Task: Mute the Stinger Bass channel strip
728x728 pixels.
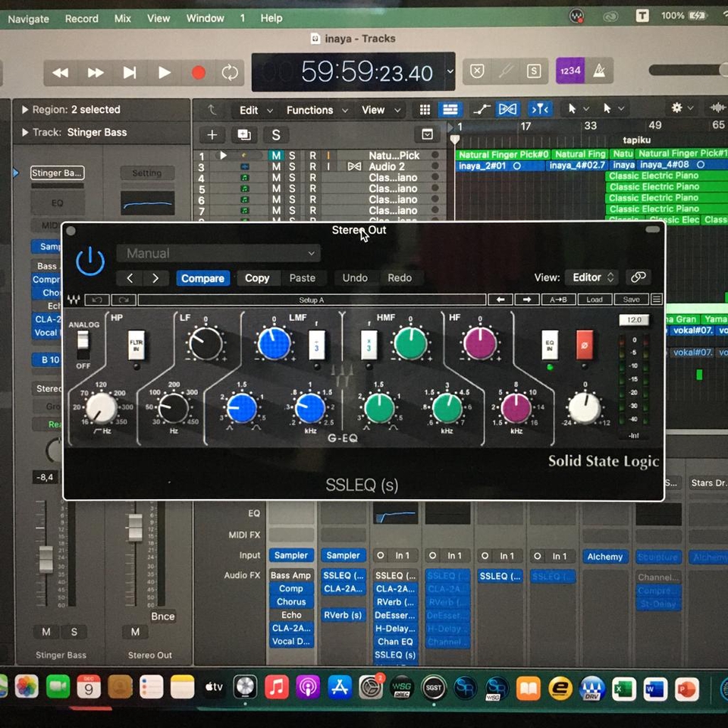Action: tap(45, 632)
